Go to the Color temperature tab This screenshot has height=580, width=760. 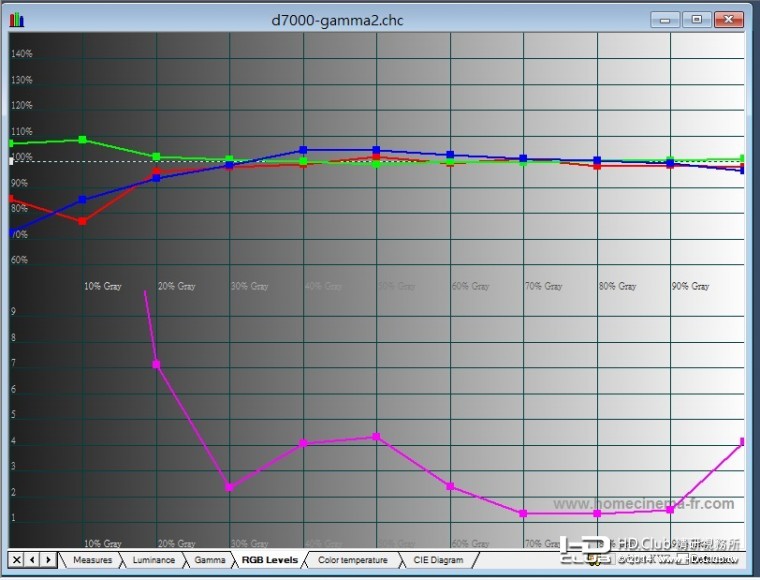coord(352,560)
